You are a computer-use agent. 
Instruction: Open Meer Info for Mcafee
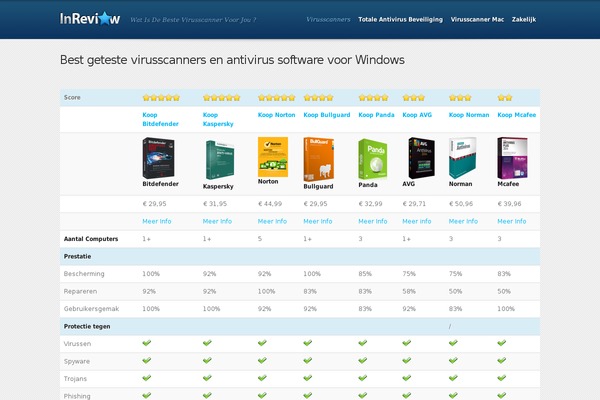coord(512,221)
